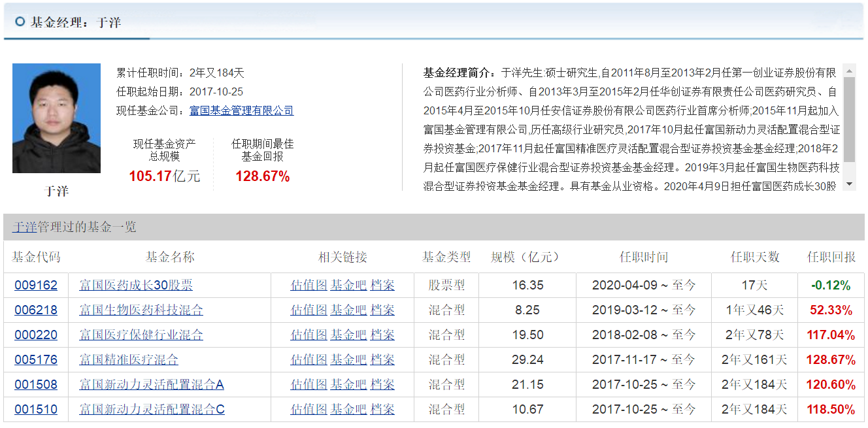Image resolution: width=868 pixels, height=428 pixels.
Task: Click the 基金代码 column header
Action: (x=36, y=257)
